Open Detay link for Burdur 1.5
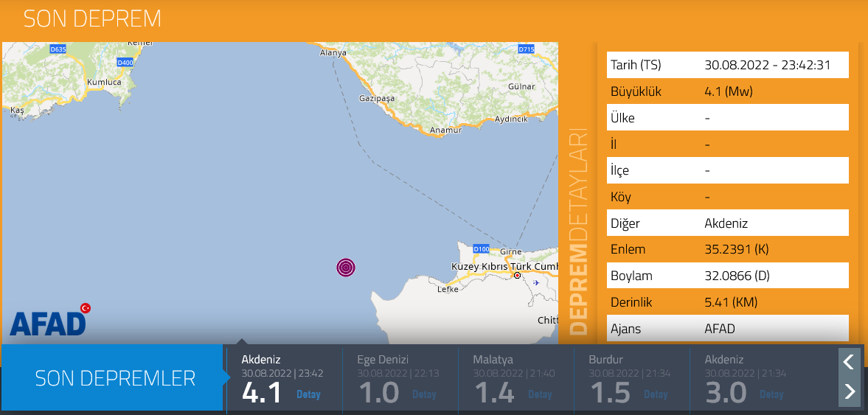 click(656, 394)
